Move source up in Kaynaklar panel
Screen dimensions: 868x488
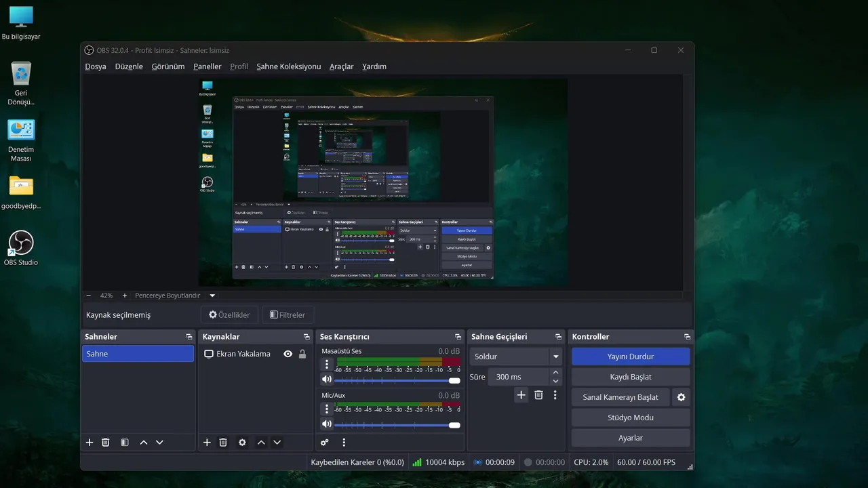261,443
